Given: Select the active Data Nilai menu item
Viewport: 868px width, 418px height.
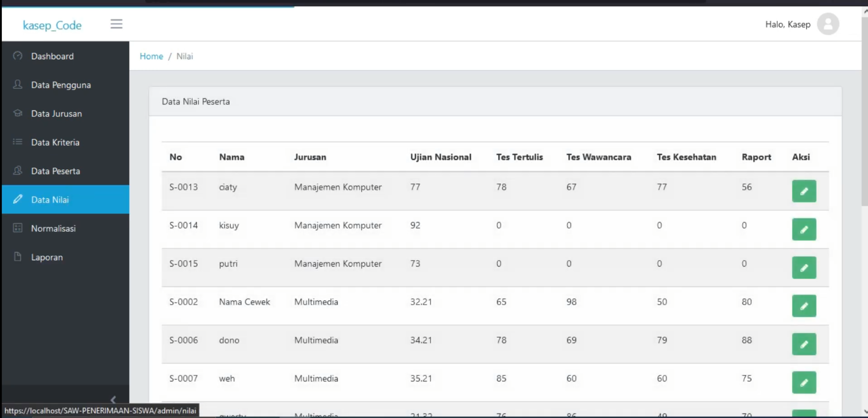Looking at the screenshot, I should click(x=66, y=199).
